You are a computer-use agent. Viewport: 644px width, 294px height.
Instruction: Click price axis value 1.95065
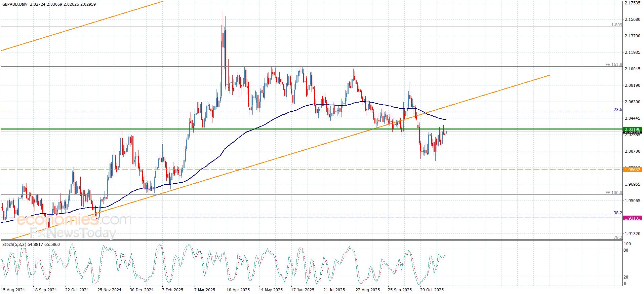click(x=632, y=201)
